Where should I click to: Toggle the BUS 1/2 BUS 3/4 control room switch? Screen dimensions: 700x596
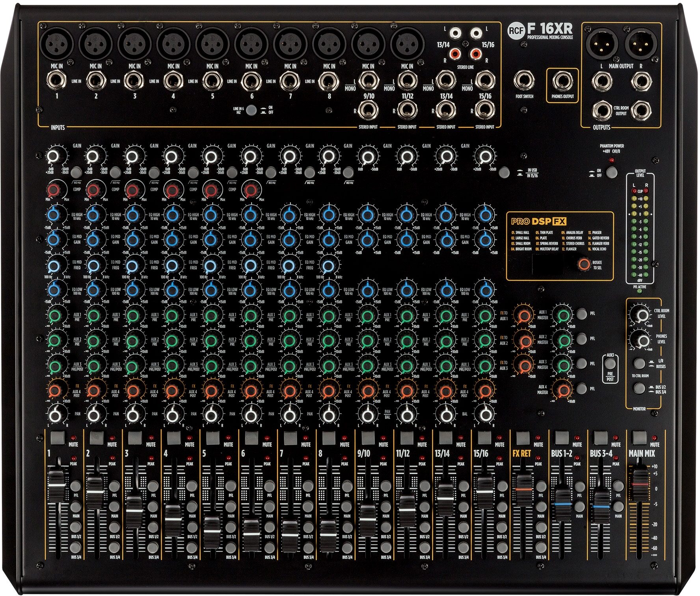pos(639,388)
